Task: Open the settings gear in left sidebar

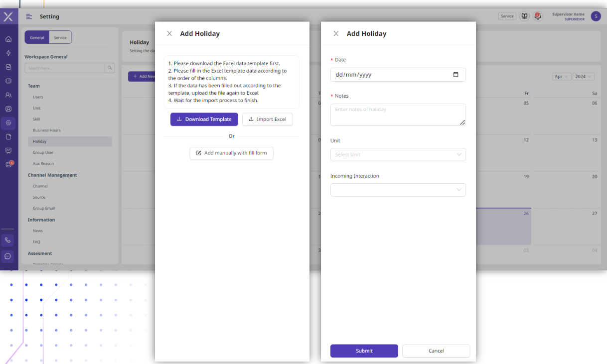Action: point(8,122)
